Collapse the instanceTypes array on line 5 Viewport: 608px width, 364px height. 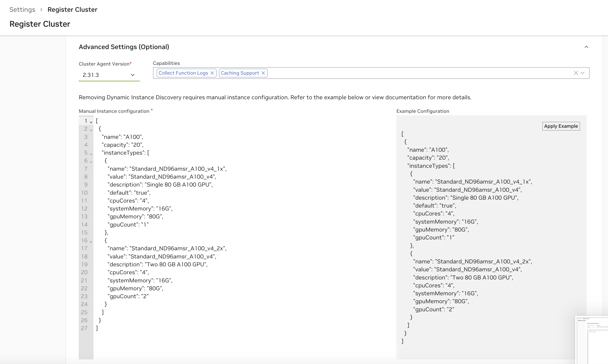pyautogui.click(x=91, y=154)
